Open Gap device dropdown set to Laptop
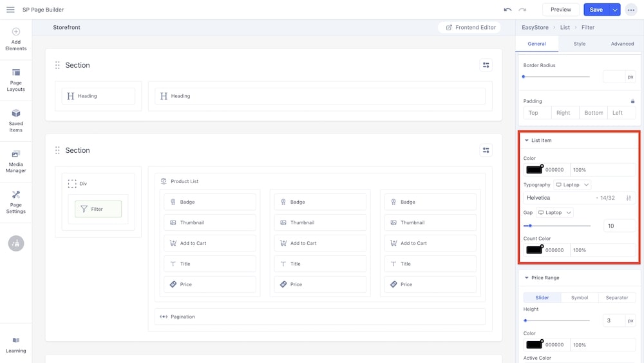 click(554, 212)
